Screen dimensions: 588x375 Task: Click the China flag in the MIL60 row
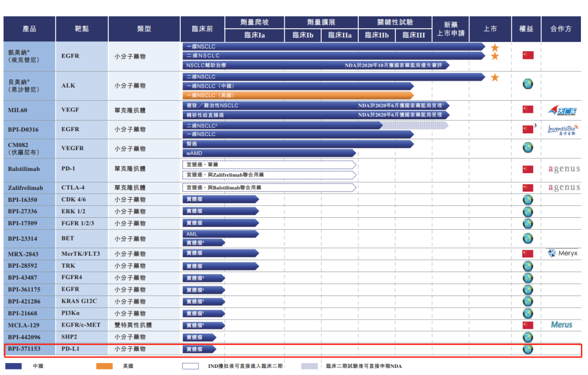pos(528,109)
